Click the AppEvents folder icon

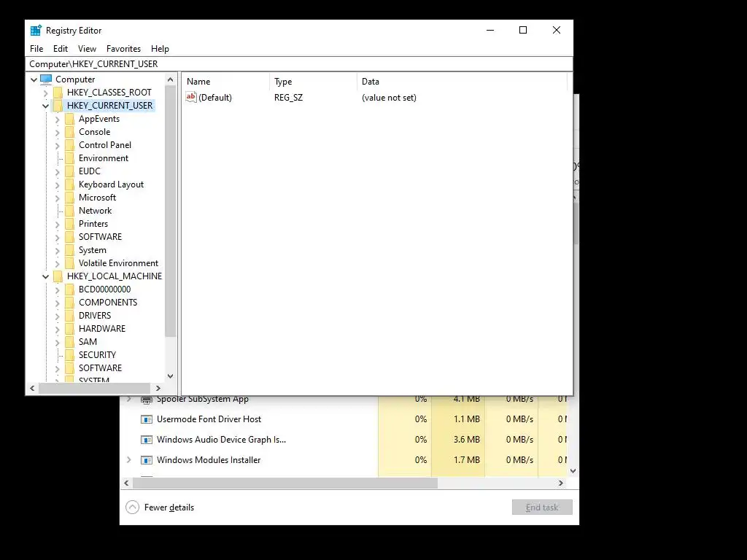tap(69, 119)
